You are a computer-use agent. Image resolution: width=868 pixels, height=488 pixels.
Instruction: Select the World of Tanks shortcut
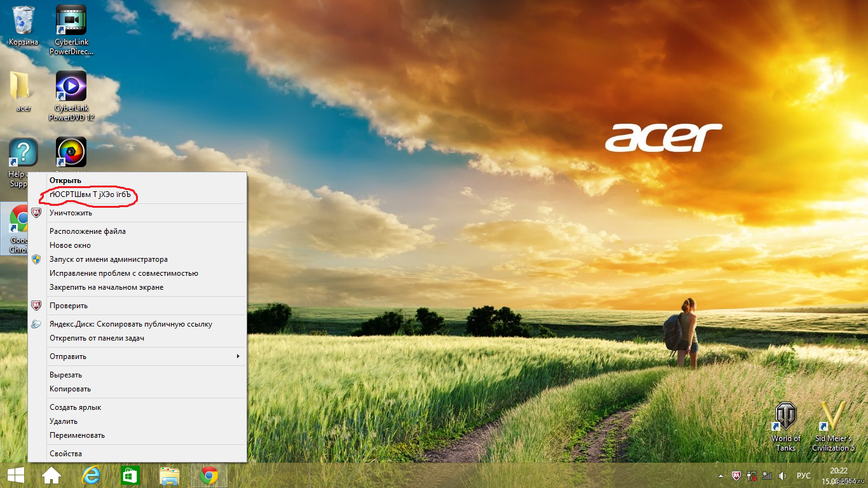pyautogui.click(x=785, y=417)
